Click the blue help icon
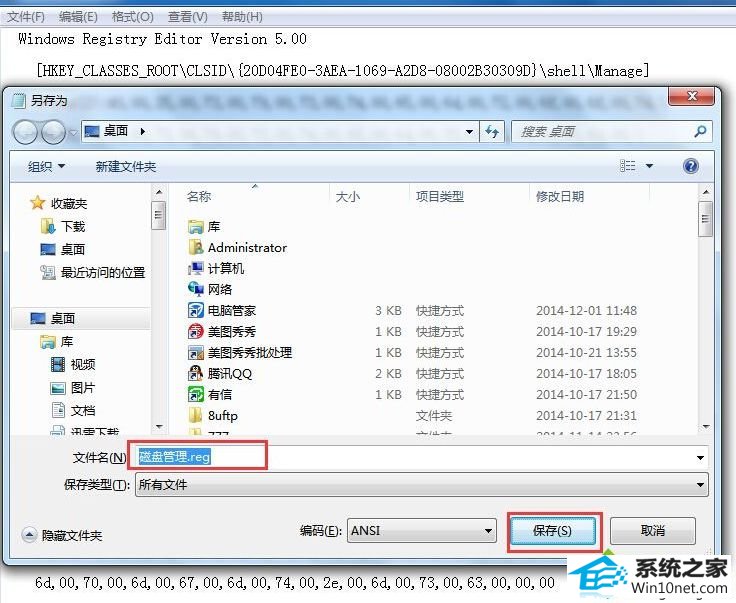The image size is (736, 603). click(690, 166)
